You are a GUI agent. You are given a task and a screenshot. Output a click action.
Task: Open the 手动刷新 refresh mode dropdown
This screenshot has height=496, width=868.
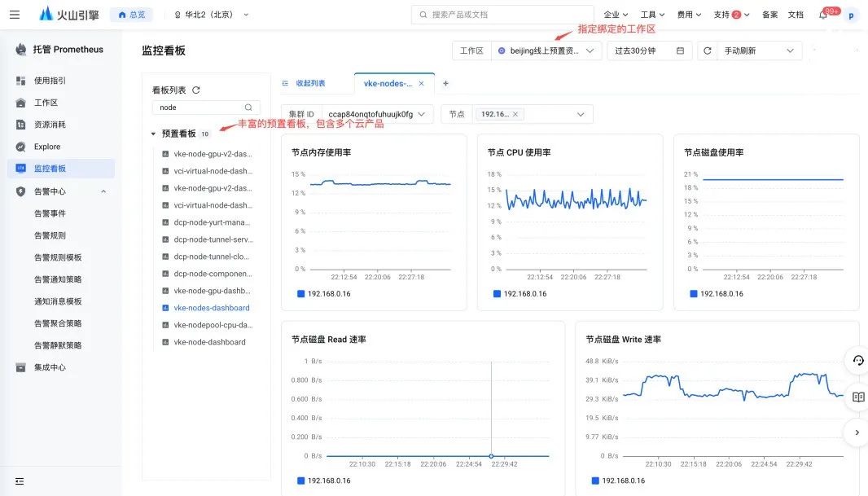click(x=760, y=50)
